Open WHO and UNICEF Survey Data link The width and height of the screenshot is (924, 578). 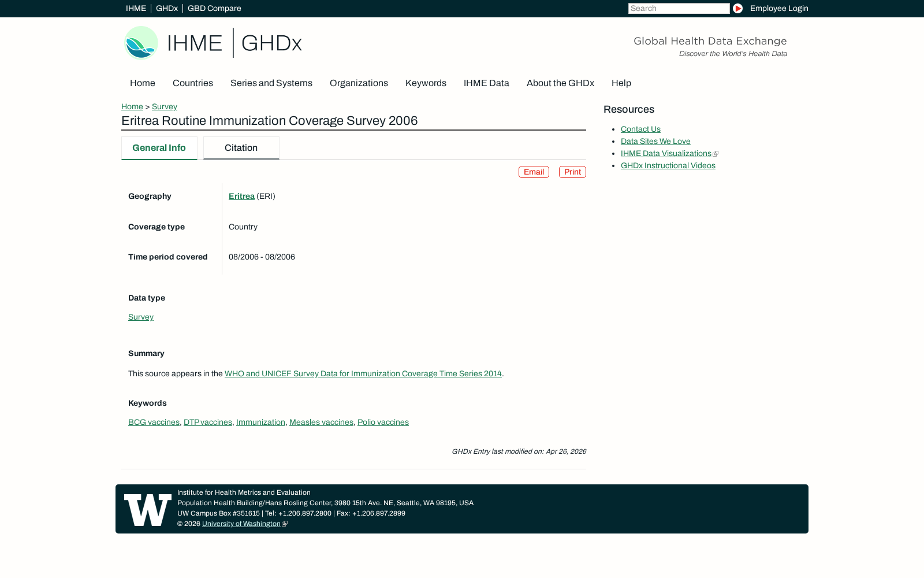[x=363, y=374]
